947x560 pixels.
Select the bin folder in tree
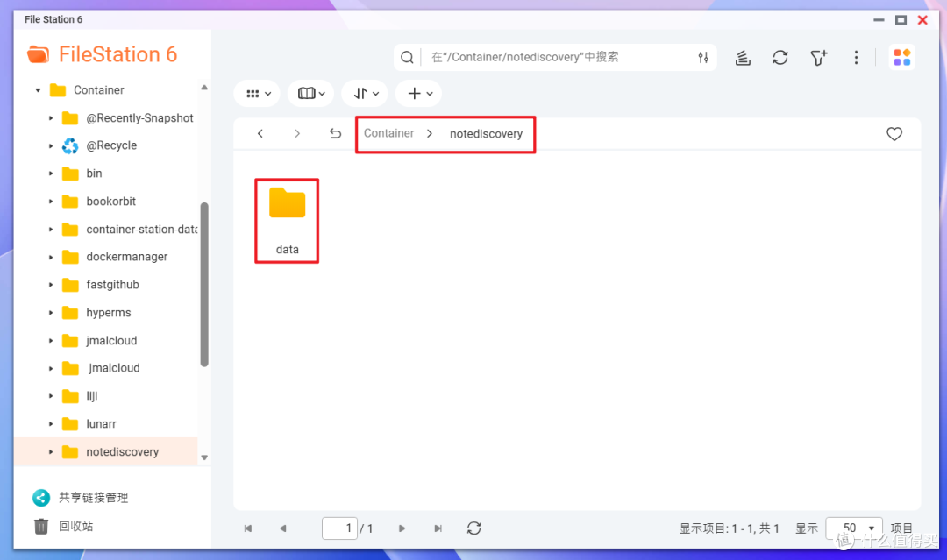click(94, 174)
